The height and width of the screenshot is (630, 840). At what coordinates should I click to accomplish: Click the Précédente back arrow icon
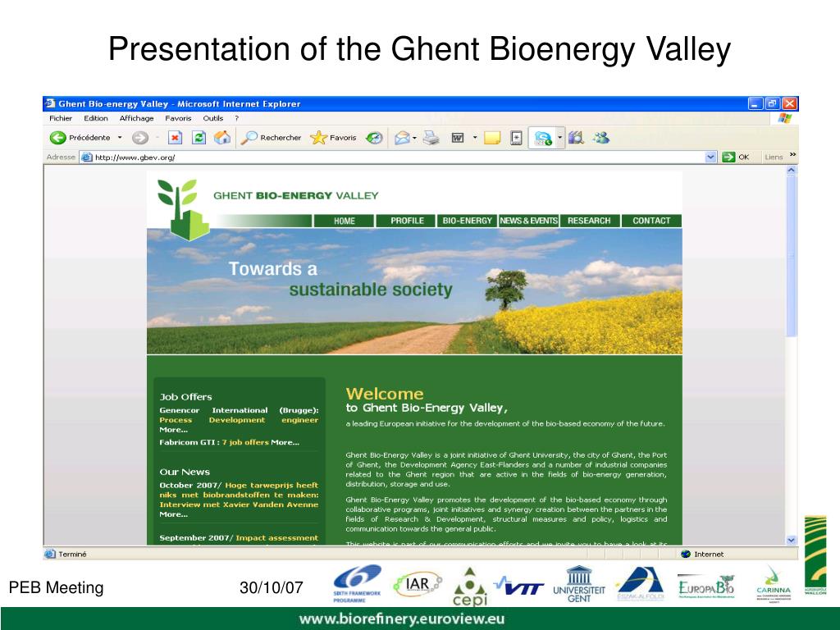tap(58, 138)
